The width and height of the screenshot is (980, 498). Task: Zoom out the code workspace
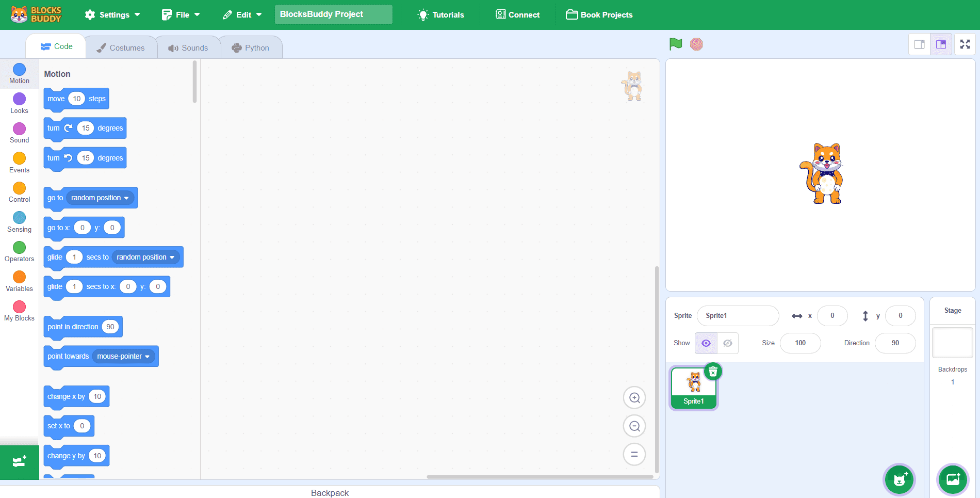point(634,426)
